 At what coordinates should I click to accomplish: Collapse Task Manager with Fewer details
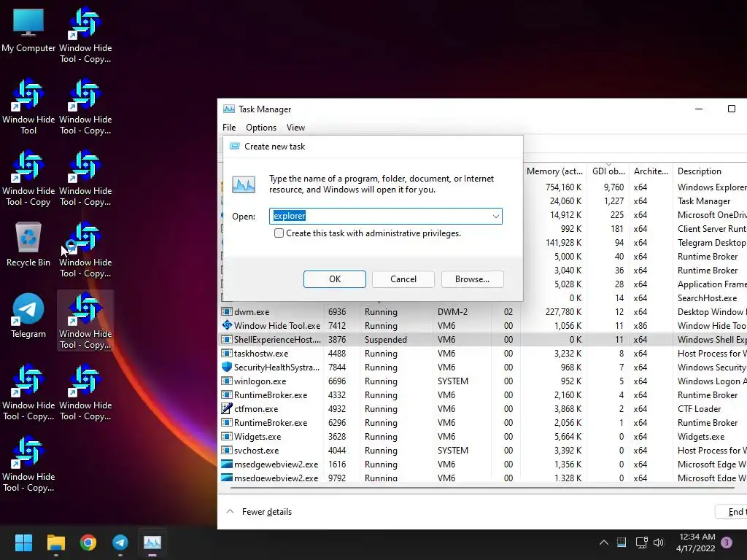(x=259, y=512)
